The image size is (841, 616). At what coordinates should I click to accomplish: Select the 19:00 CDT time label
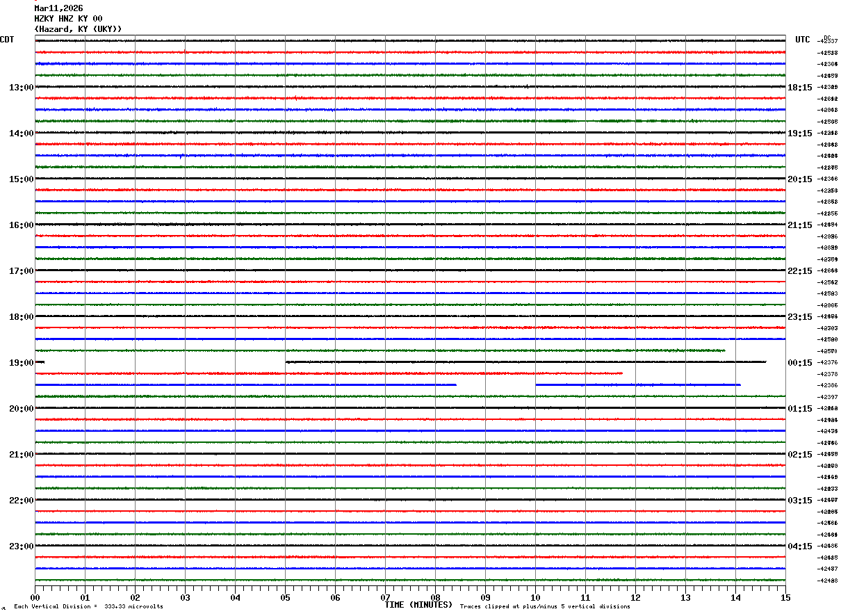click(x=21, y=363)
